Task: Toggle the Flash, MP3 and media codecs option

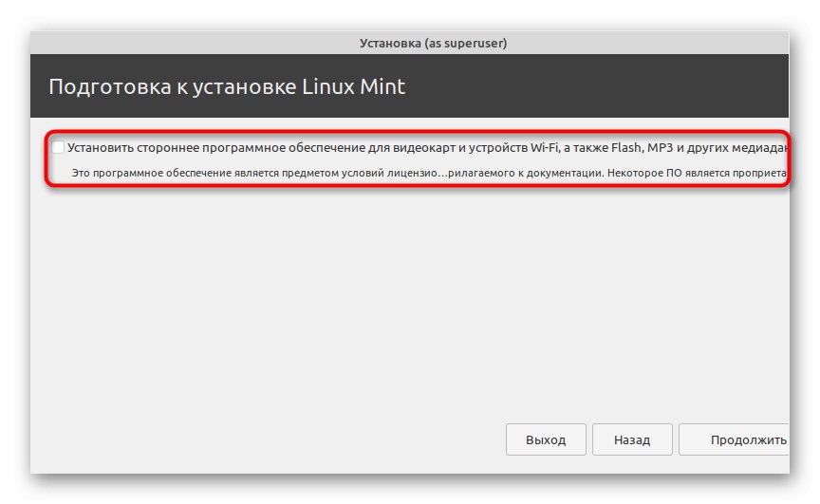Action: click(x=59, y=147)
